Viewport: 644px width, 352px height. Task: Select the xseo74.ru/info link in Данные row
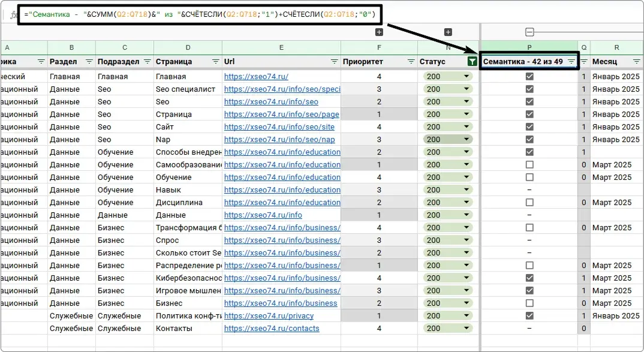click(x=263, y=215)
